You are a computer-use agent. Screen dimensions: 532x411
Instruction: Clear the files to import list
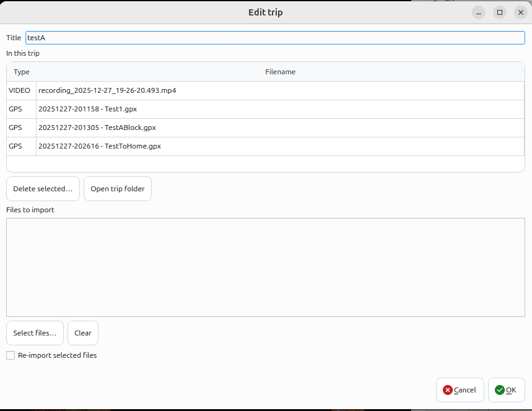click(83, 333)
